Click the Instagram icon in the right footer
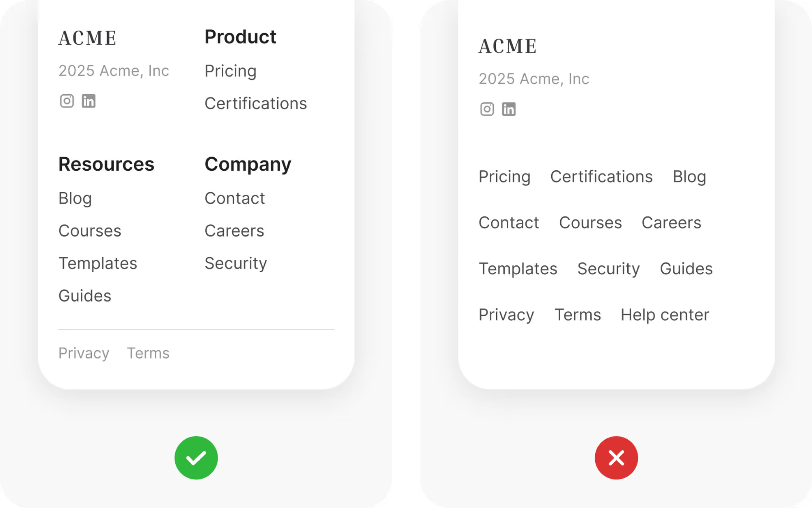The height and width of the screenshot is (508, 812). [487, 109]
